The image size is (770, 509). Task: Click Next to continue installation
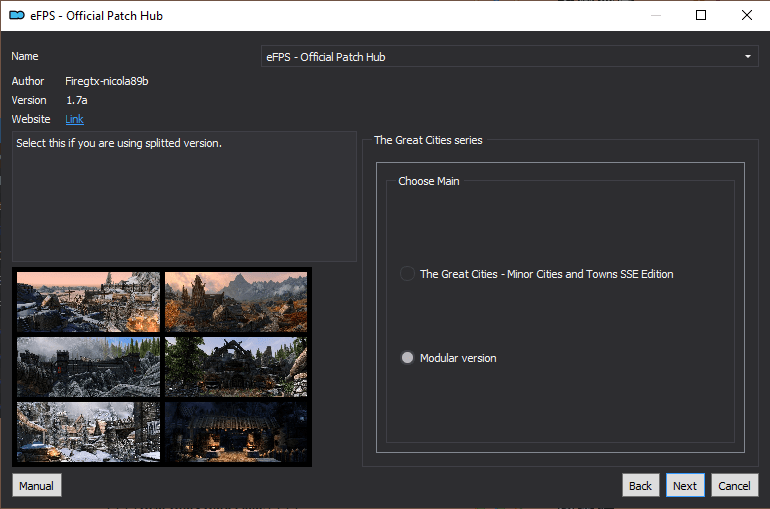685,485
